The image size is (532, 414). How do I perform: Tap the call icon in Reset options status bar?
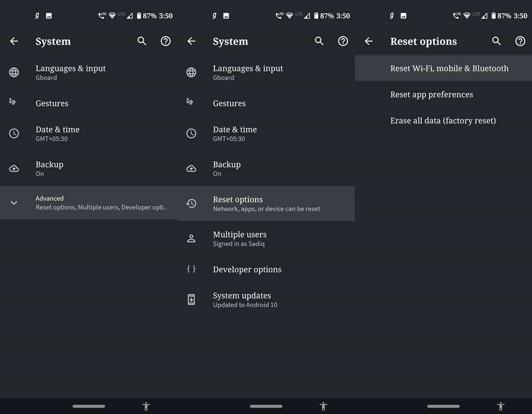pyautogui.click(x=456, y=15)
